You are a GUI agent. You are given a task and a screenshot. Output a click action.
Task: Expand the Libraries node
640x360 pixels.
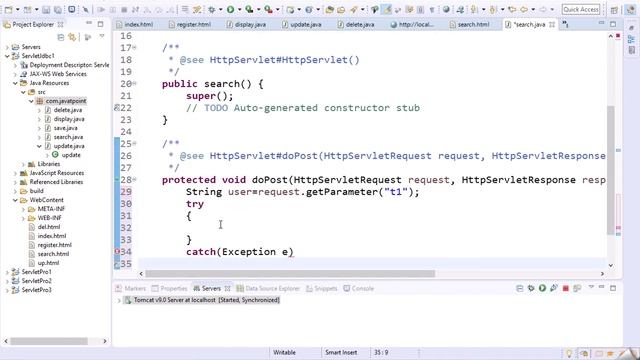tap(23, 164)
